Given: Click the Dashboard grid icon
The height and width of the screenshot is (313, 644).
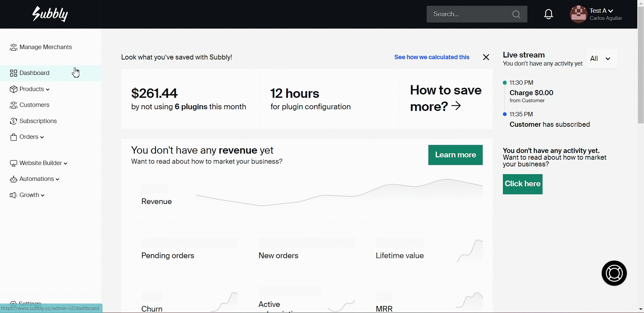Looking at the screenshot, I should coord(13,73).
